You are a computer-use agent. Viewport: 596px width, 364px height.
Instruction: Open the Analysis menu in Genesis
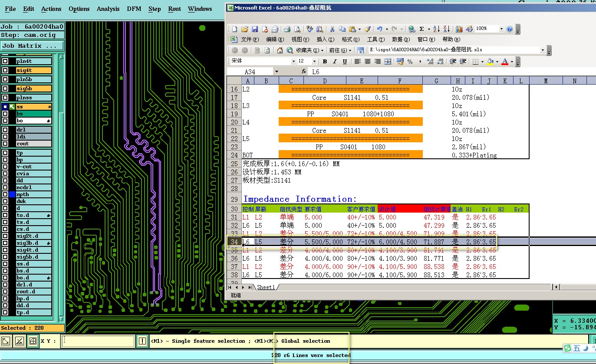click(108, 9)
